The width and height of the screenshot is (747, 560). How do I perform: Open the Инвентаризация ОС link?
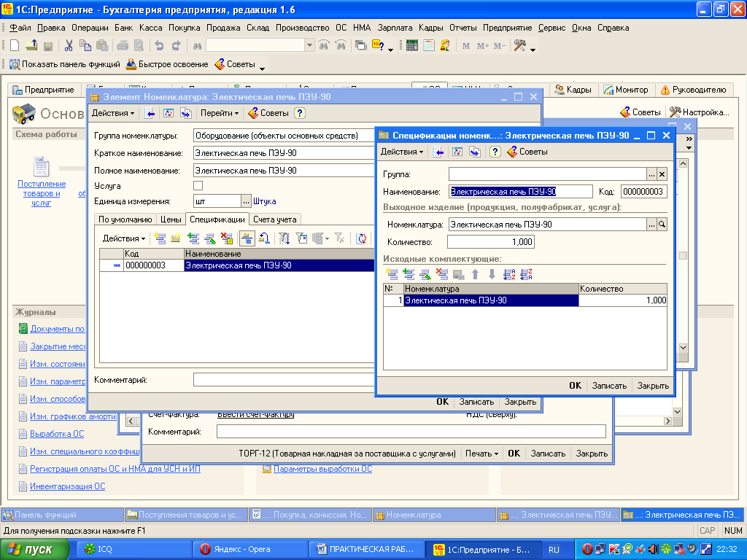[x=67, y=486]
